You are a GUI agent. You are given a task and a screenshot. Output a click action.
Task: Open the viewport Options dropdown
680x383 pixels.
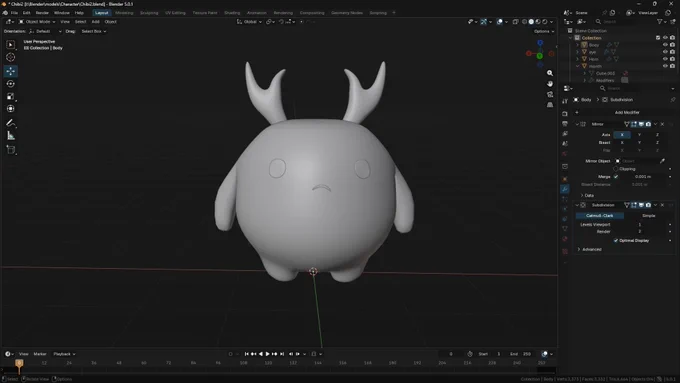(544, 31)
